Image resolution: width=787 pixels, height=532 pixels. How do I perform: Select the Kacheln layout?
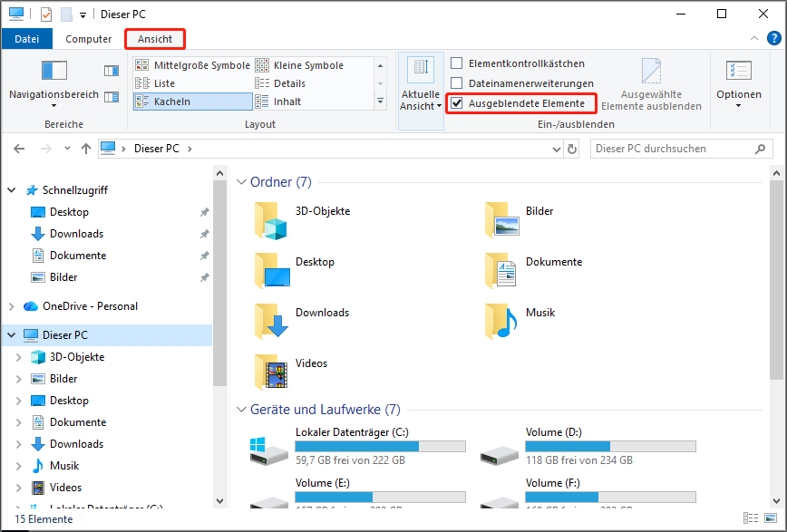click(193, 102)
